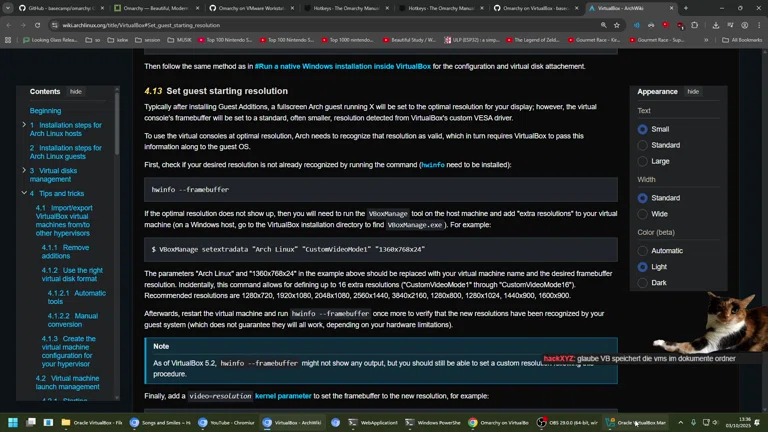Select the Small text size option

(643, 129)
